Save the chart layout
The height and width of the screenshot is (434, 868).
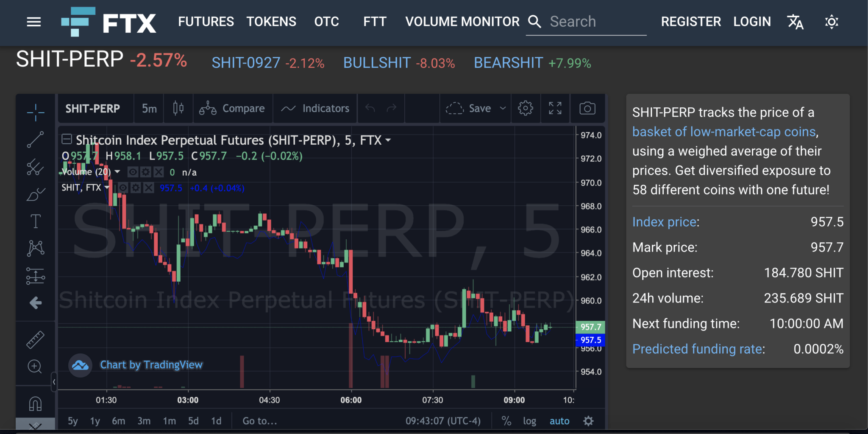[468, 109]
